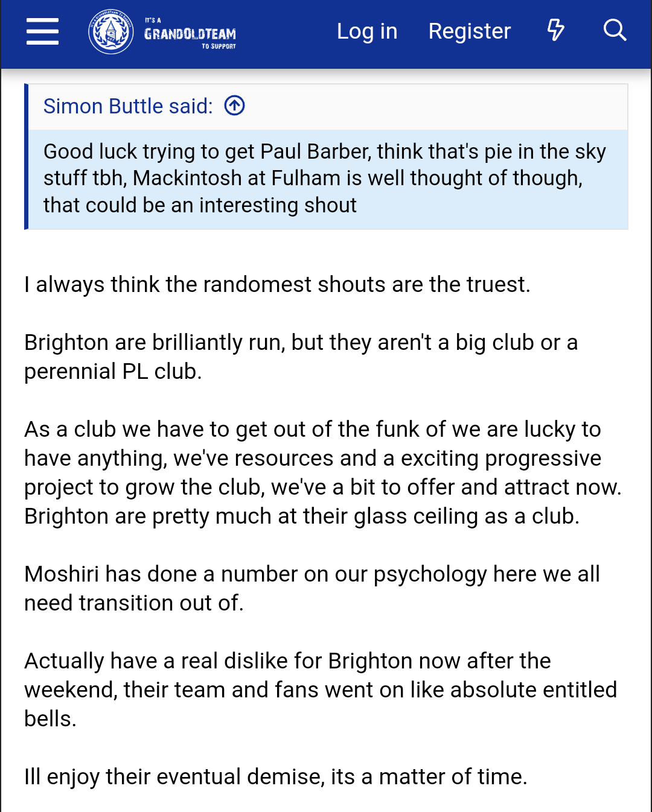The width and height of the screenshot is (652, 812).
Task: Open What's new lightning bolt icon
Action: (x=555, y=30)
